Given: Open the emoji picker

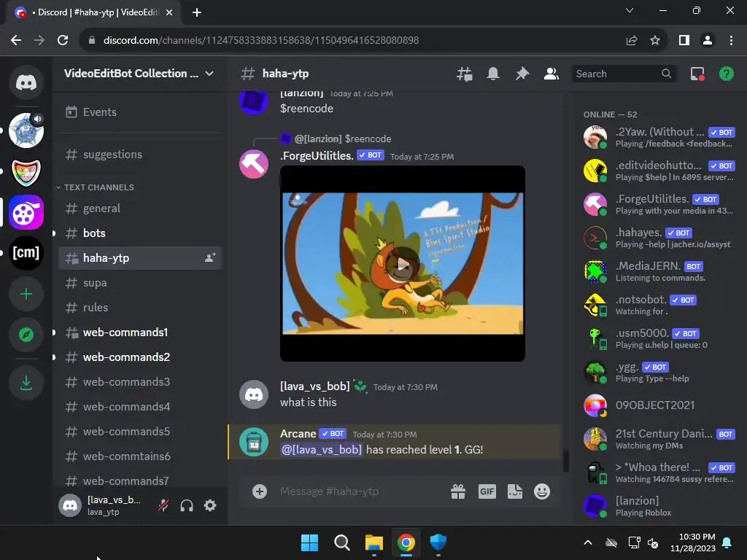Looking at the screenshot, I should click(x=542, y=491).
